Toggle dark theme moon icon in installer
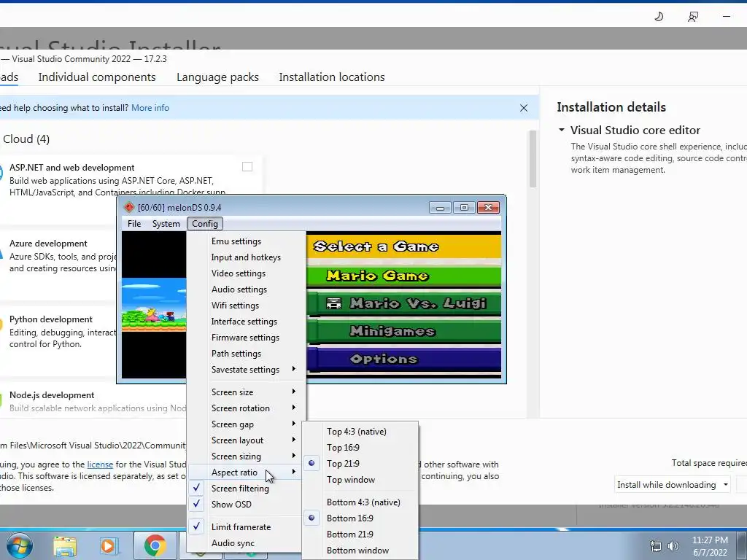Viewport: 747px width, 560px height. click(659, 17)
